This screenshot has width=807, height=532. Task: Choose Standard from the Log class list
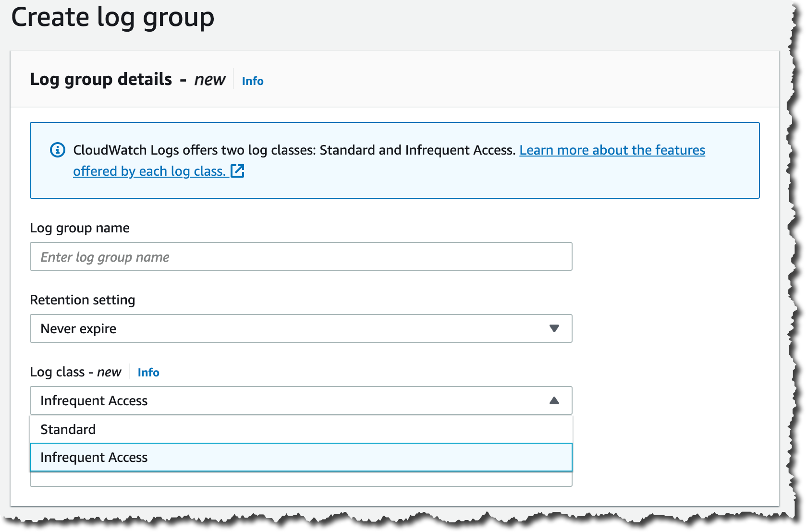[x=301, y=429]
